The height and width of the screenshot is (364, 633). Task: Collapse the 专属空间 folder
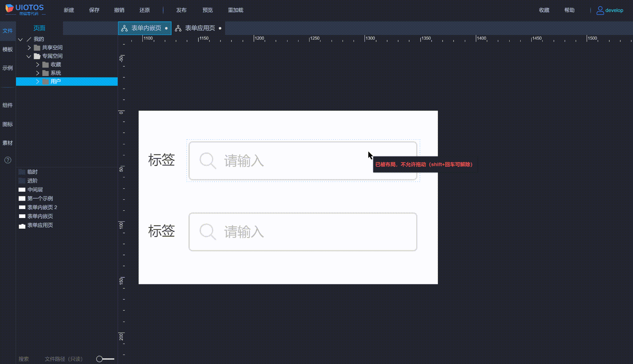pyautogui.click(x=28, y=56)
